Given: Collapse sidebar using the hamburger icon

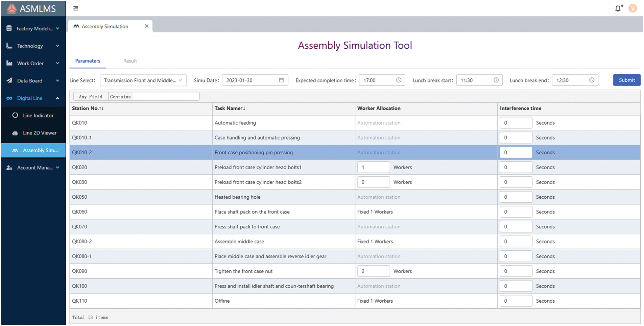Looking at the screenshot, I should [x=76, y=8].
